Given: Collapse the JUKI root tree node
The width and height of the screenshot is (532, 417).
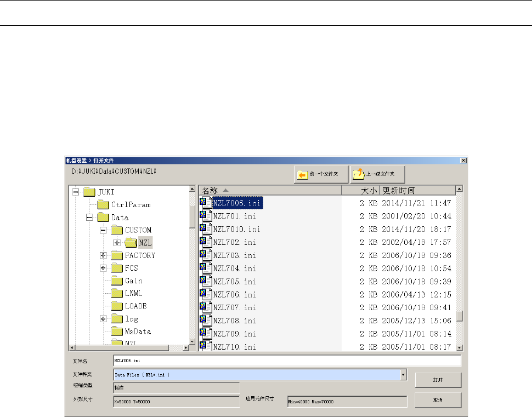Looking at the screenshot, I should coord(76,192).
